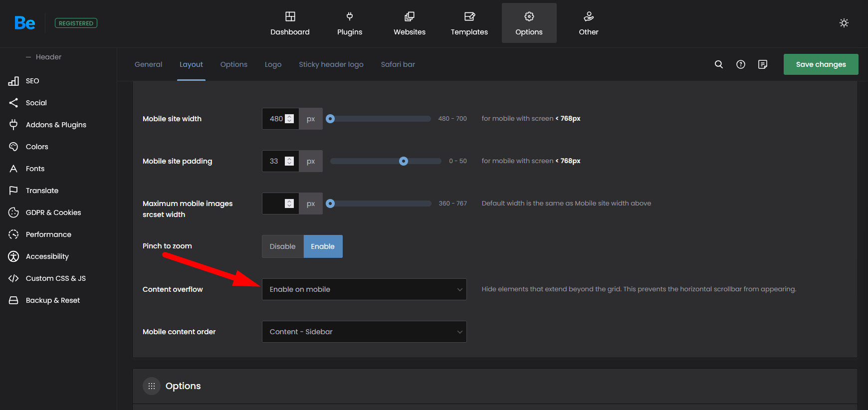Open the Header sidebar subitem
The image size is (868, 410).
point(48,57)
